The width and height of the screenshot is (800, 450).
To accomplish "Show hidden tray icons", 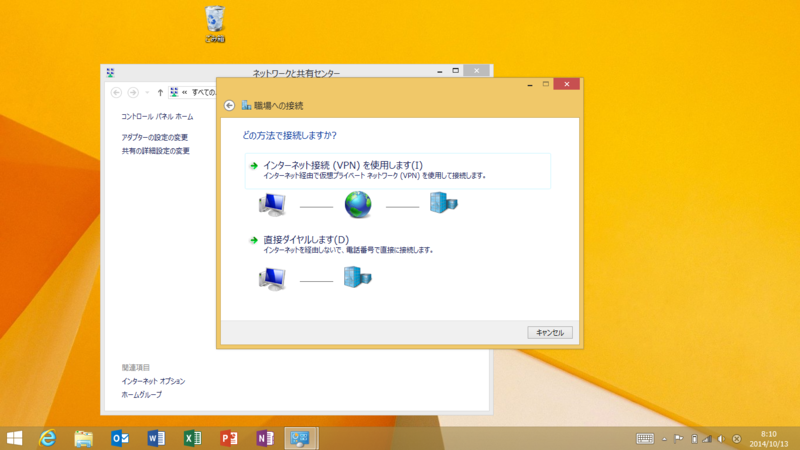I will click(664, 439).
